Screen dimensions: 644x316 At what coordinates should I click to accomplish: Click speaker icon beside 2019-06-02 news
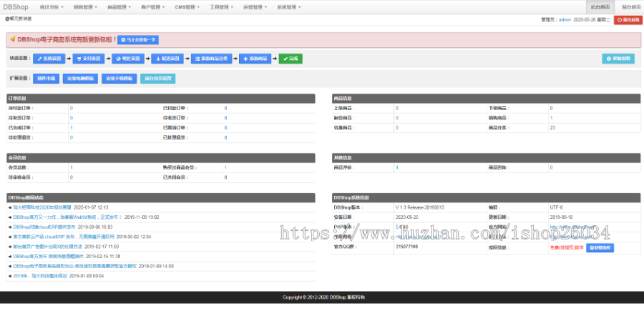[x=10, y=237]
